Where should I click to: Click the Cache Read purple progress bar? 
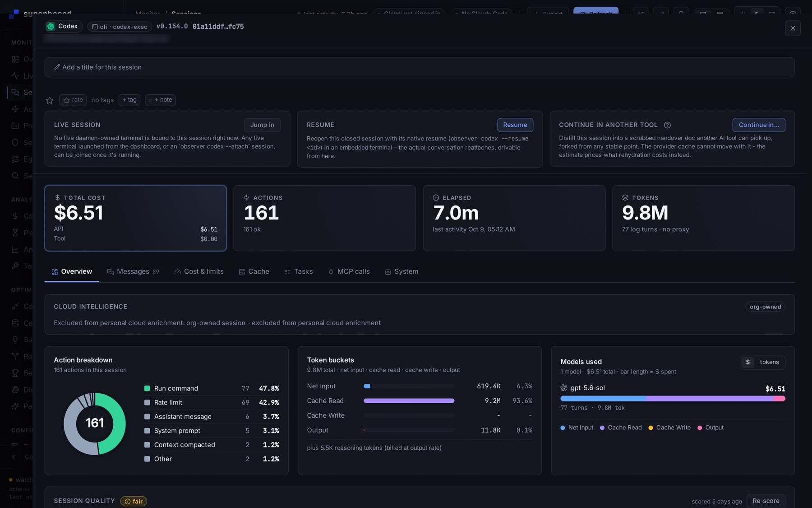[409, 401]
